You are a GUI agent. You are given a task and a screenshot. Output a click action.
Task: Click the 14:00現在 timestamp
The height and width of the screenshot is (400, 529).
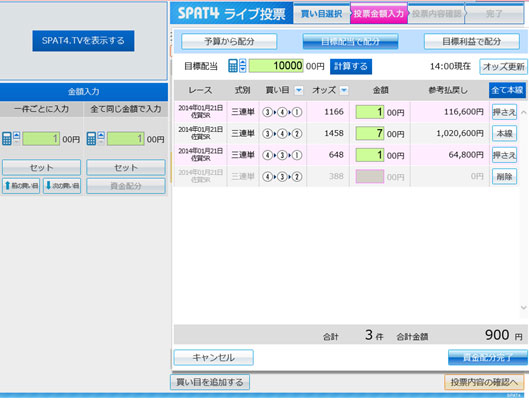(450, 66)
